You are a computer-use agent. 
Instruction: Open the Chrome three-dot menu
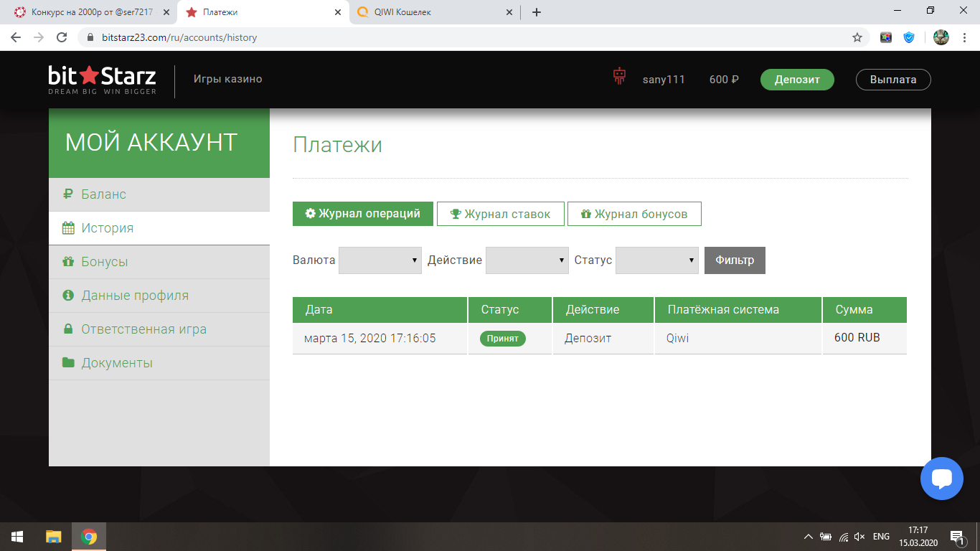(x=965, y=37)
